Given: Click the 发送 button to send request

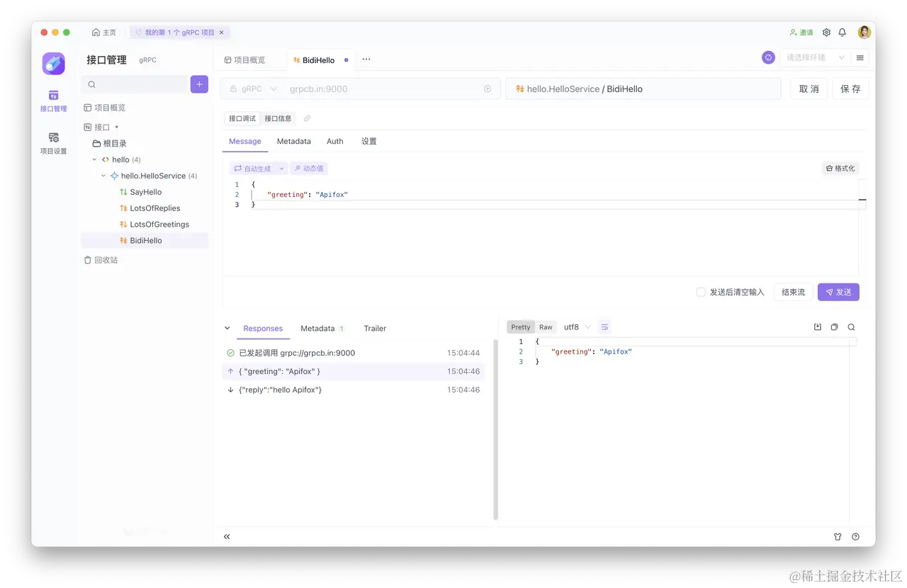Looking at the screenshot, I should [x=838, y=291].
